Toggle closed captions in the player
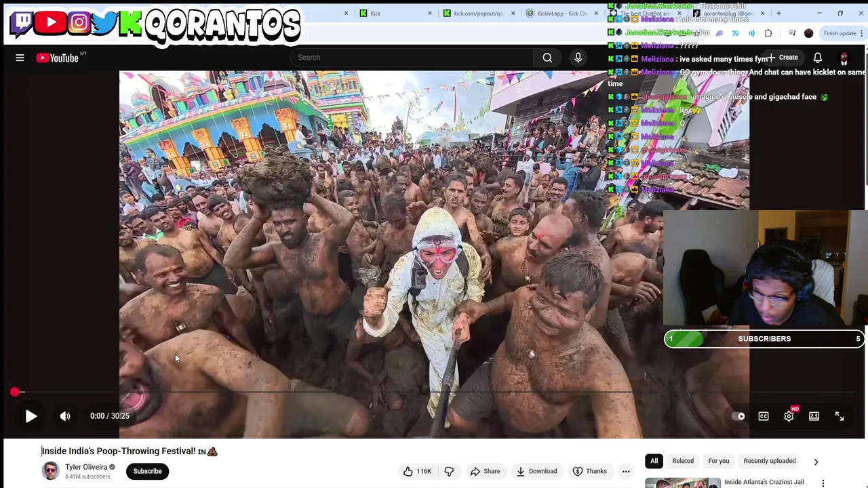This screenshot has height=488, width=868. point(764,416)
